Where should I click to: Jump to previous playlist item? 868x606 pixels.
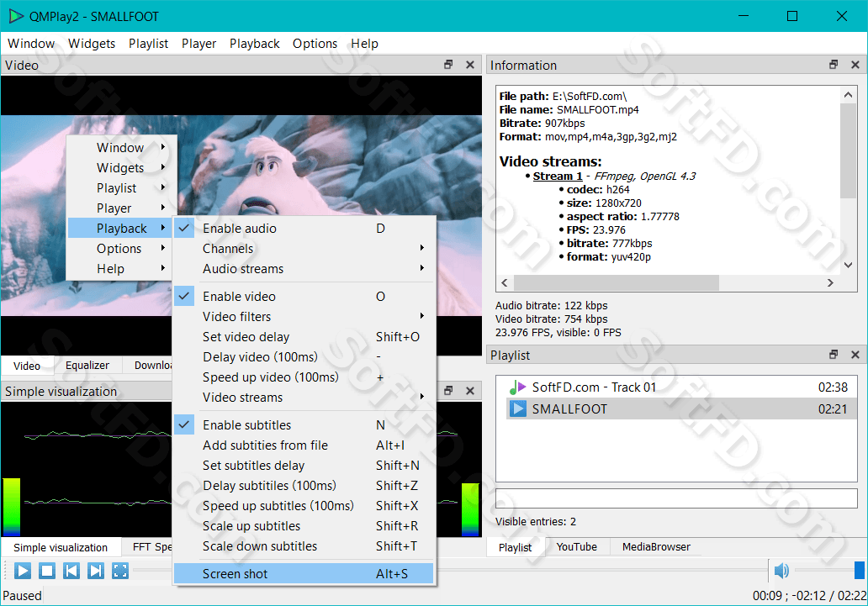click(x=71, y=571)
